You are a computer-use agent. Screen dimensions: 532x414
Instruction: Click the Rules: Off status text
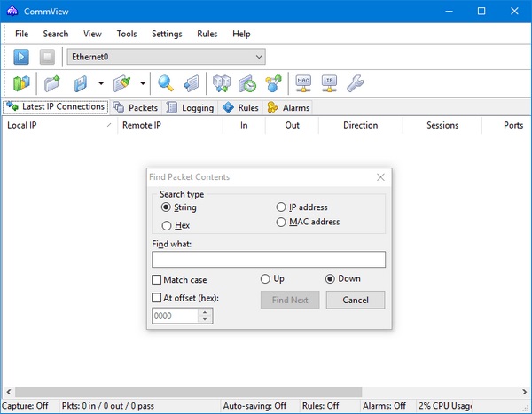pos(320,406)
